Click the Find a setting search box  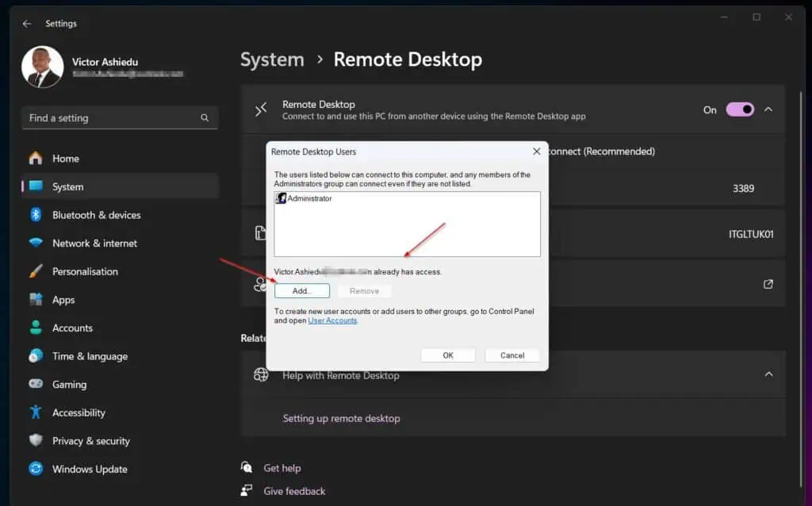[120, 118]
